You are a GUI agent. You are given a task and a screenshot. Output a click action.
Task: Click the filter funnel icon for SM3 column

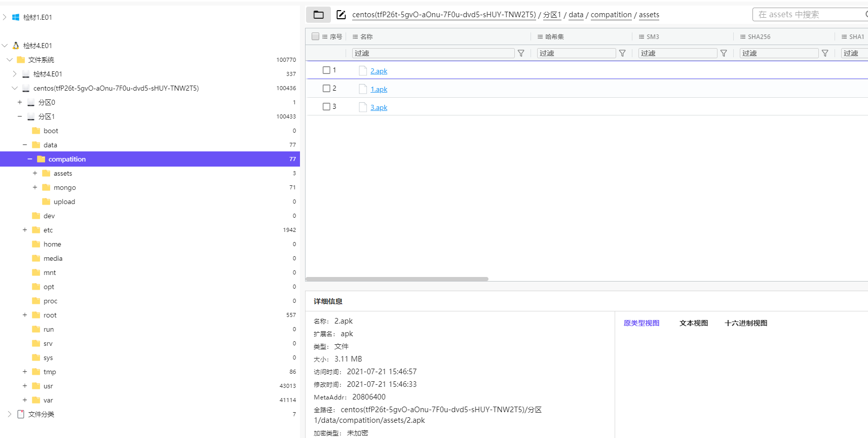724,53
